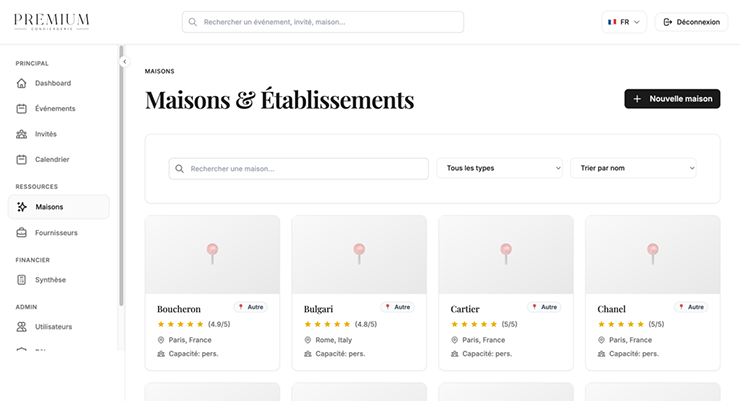Click the Nouvelle maison button
This screenshot has height=401, width=740.
pos(672,99)
